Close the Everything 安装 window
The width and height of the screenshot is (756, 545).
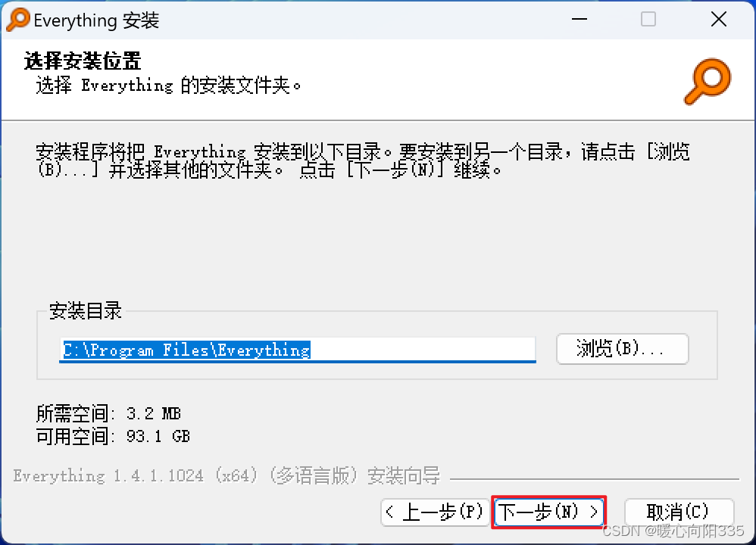pyautogui.click(x=718, y=19)
